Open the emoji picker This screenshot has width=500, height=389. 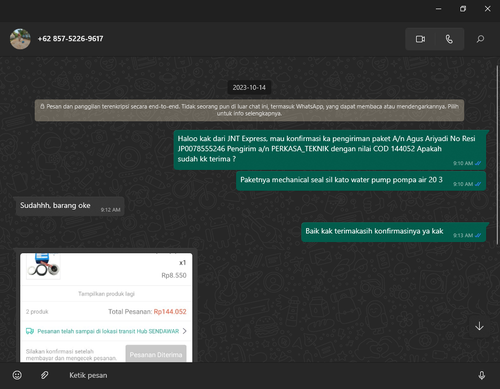17,375
